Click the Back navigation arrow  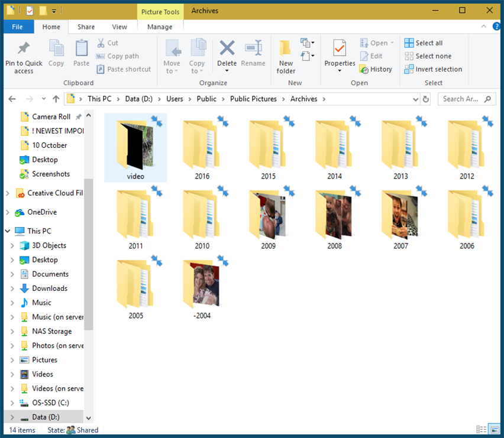pos(12,99)
